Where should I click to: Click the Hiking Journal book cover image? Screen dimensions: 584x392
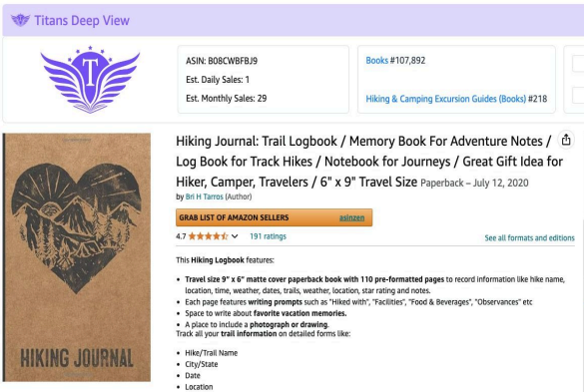77,257
